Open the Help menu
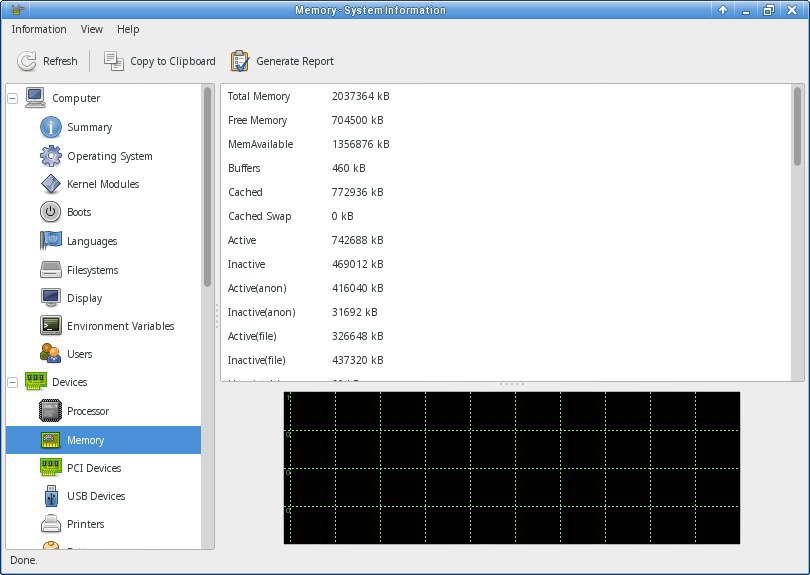Image resolution: width=810 pixels, height=575 pixels. [x=128, y=29]
